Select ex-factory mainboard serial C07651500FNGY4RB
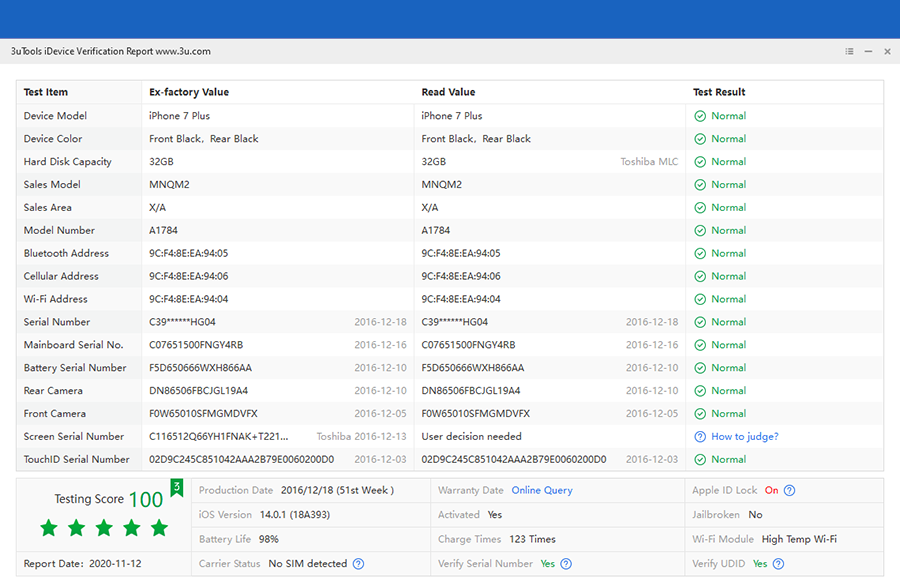Screen dimensions: 900x582 (196, 345)
